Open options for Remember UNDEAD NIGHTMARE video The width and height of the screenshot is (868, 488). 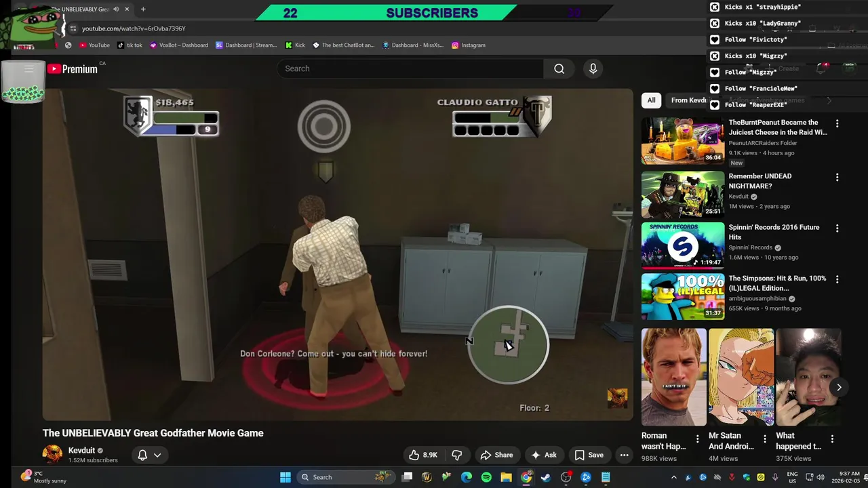click(x=837, y=177)
